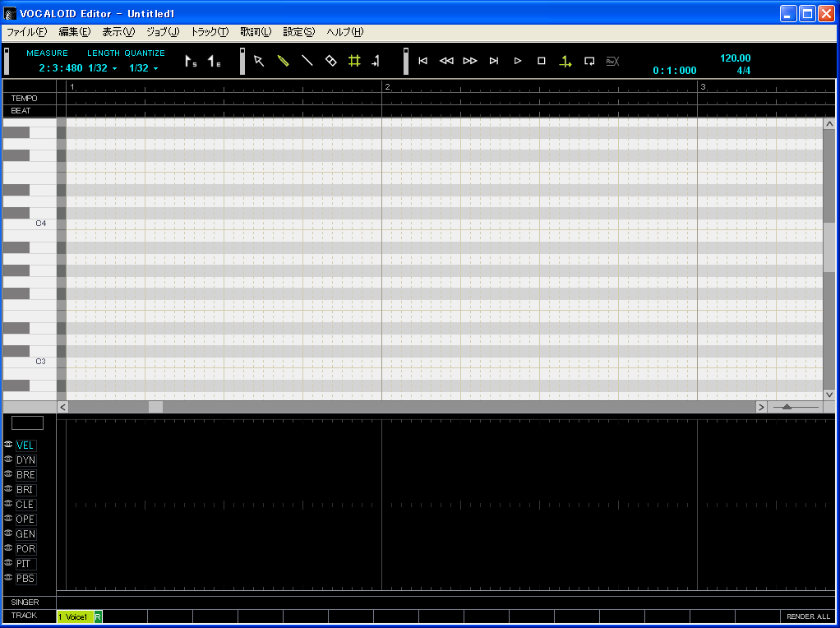
Task: Click the VOCALOID title bar app icon
Action: [x=10, y=13]
